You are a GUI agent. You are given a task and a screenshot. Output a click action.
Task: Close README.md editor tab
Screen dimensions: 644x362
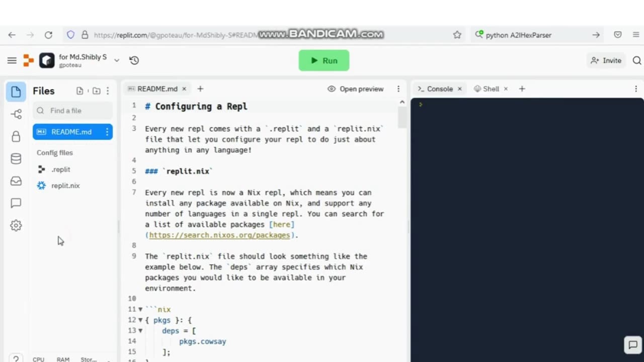coord(184,88)
